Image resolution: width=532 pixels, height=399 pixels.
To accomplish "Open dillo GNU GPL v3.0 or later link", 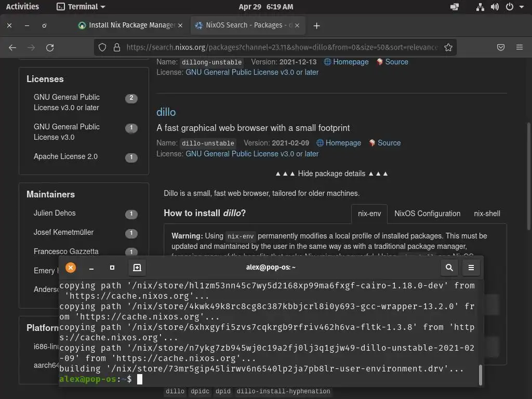I will point(252,154).
